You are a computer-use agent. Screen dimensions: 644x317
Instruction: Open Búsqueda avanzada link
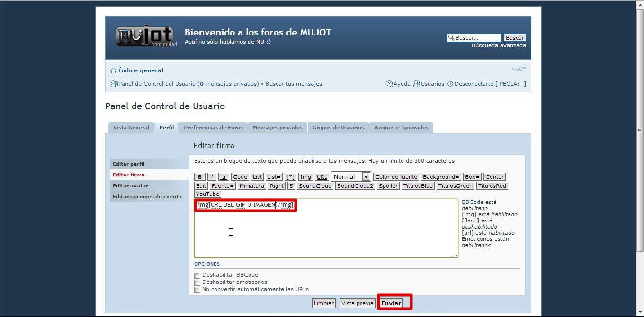click(499, 46)
